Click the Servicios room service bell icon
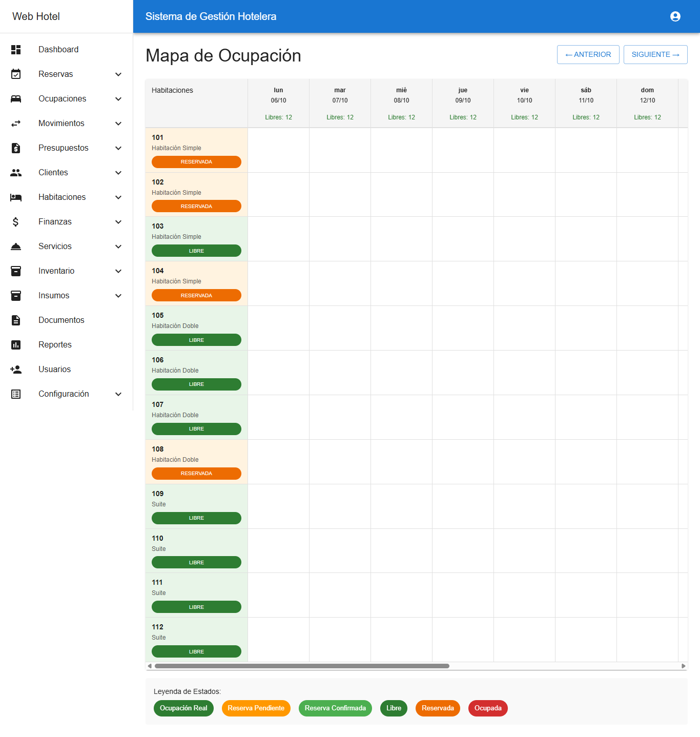The image size is (700, 737). [16, 247]
